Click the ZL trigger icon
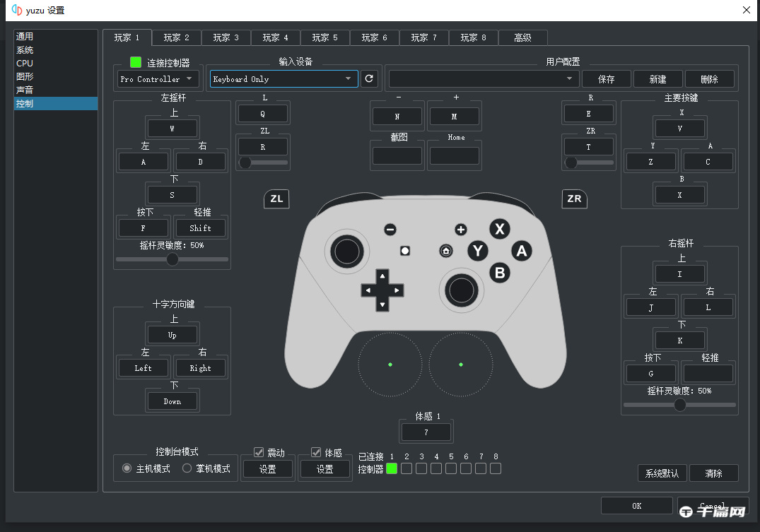 (276, 199)
